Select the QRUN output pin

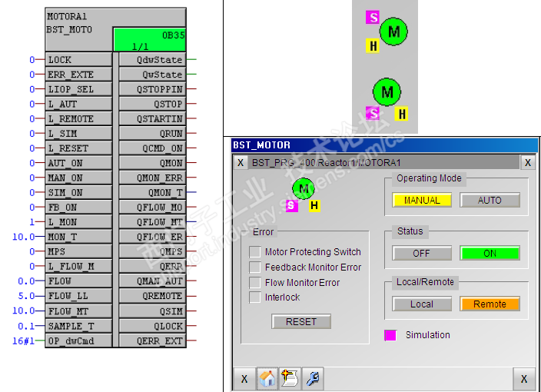click(x=152, y=133)
